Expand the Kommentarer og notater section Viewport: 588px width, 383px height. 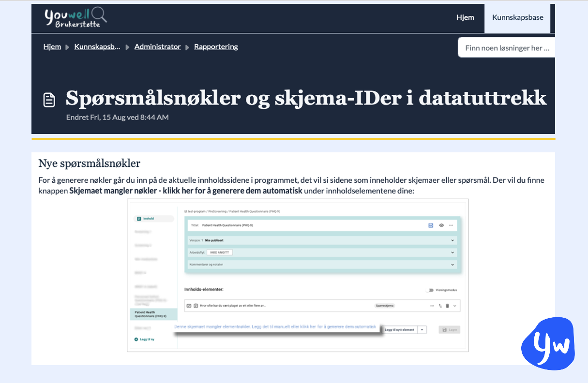[x=453, y=265]
